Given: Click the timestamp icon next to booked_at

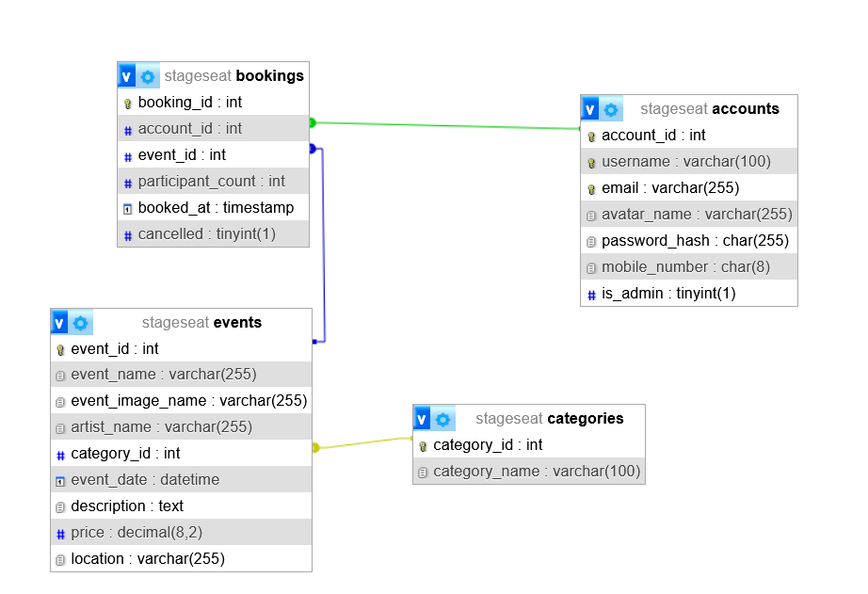Looking at the screenshot, I should coord(129,207).
